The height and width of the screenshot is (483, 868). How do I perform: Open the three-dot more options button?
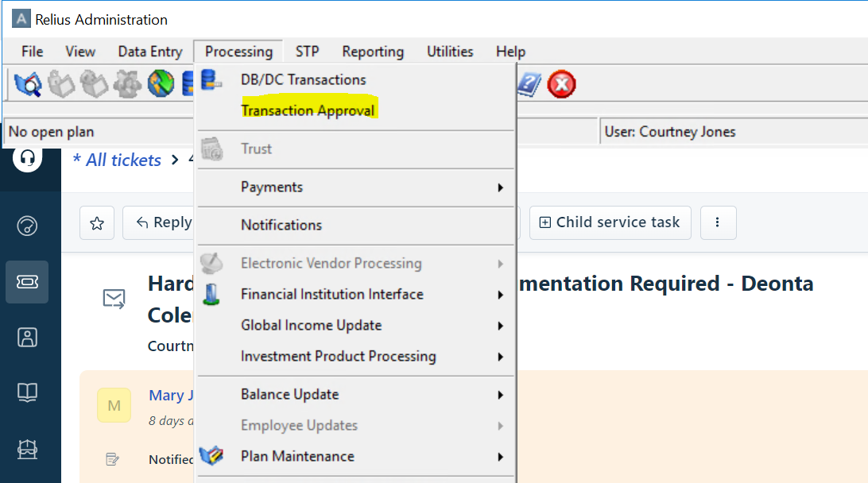click(x=718, y=222)
